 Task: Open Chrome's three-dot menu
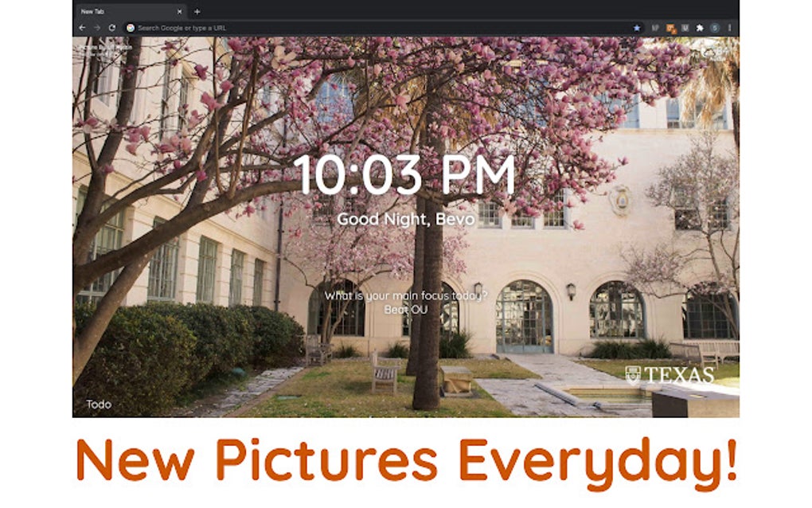[x=730, y=28]
